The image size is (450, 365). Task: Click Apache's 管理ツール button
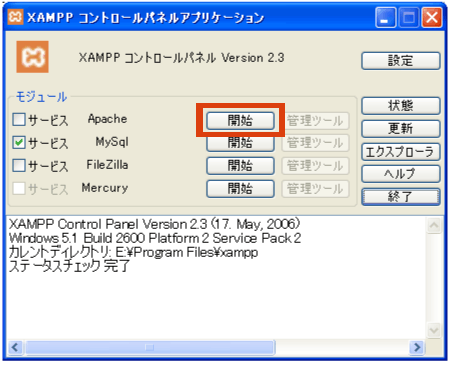(315, 120)
